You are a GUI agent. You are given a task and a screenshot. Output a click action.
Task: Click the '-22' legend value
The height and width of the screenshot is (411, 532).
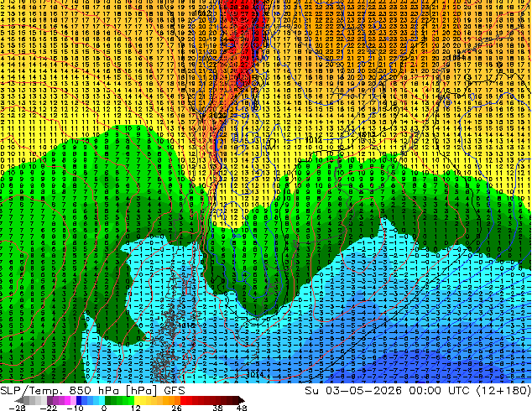tap(49, 408)
